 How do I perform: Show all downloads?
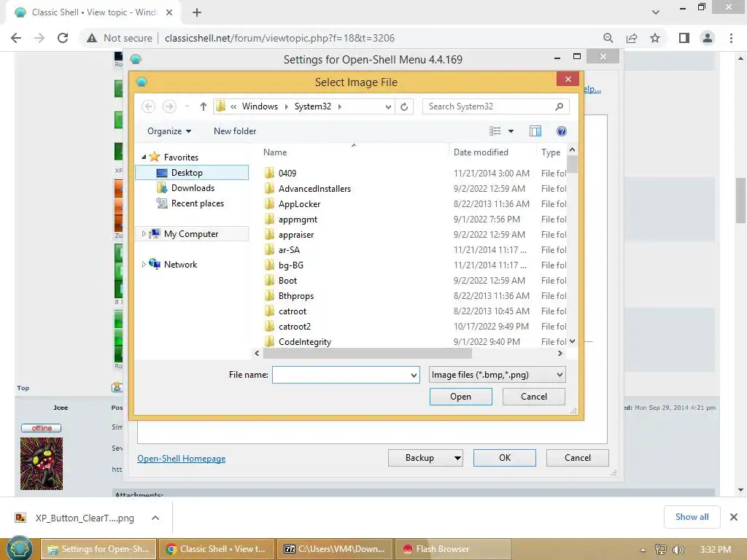pyautogui.click(x=692, y=517)
